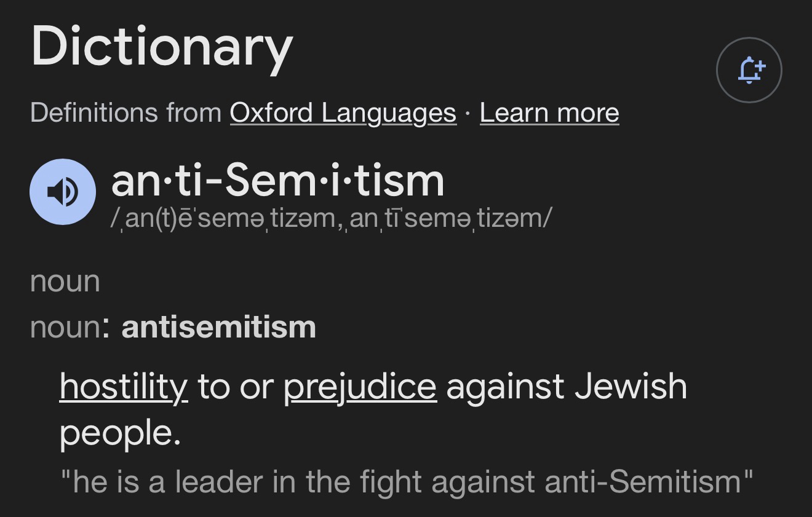Open the linked word prejudice

click(360, 387)
